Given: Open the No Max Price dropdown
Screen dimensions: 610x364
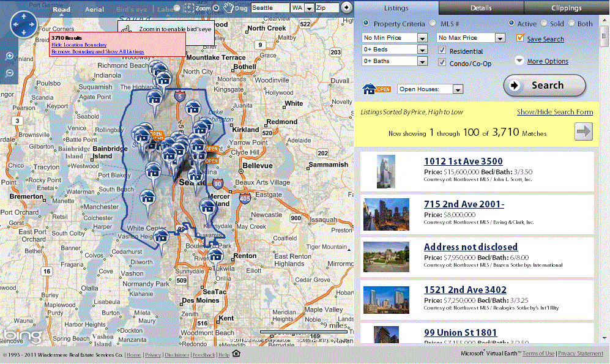Looking at the screenshot, I should pos(471,38).
